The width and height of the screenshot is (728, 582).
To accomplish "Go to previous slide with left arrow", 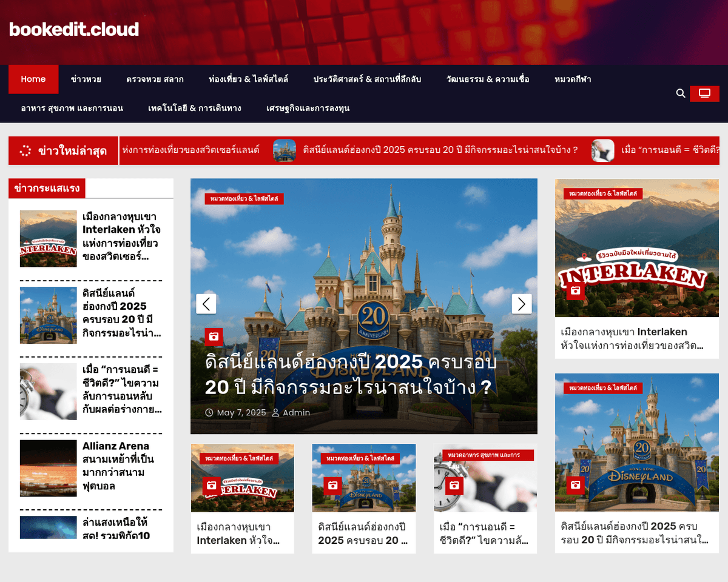I will pos(206,304).
